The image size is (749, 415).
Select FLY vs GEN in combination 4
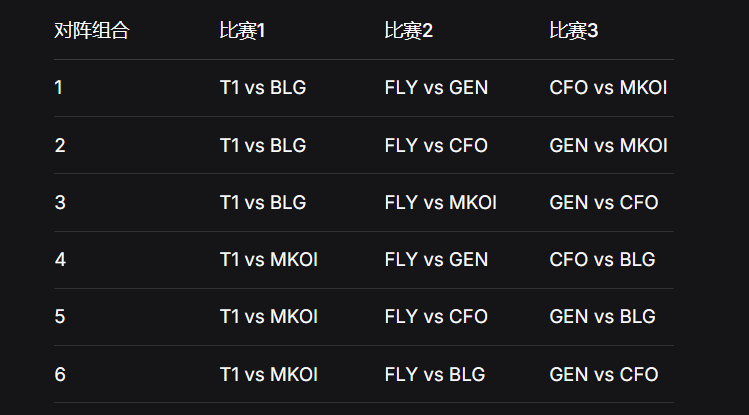click(436, 260)
